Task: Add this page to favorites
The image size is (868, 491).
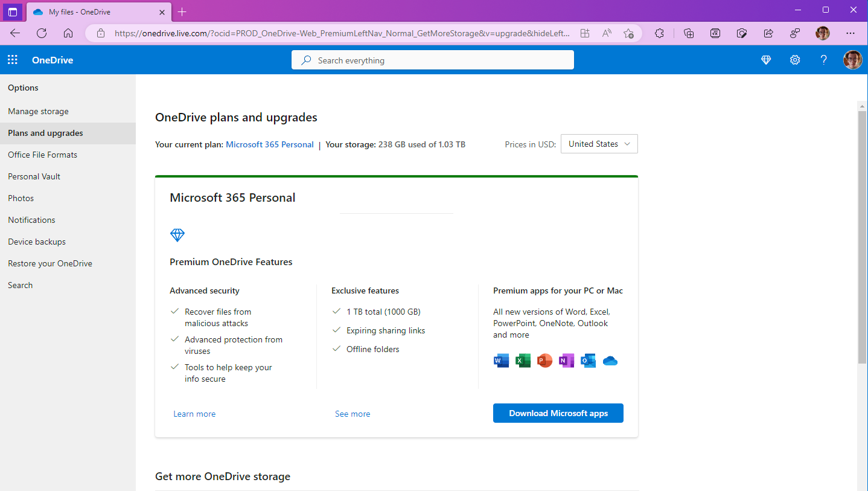Action: pyautogui.click(x=628, y=33)
